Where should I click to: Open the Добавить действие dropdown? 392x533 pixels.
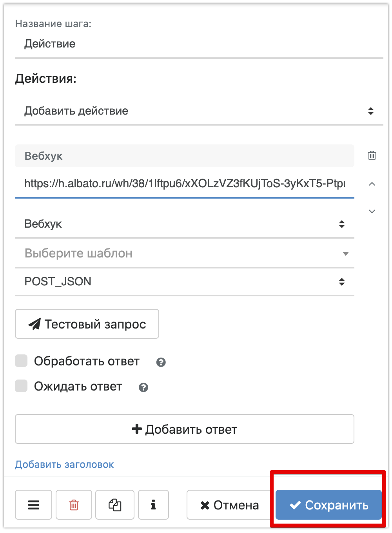click(199, 111)
